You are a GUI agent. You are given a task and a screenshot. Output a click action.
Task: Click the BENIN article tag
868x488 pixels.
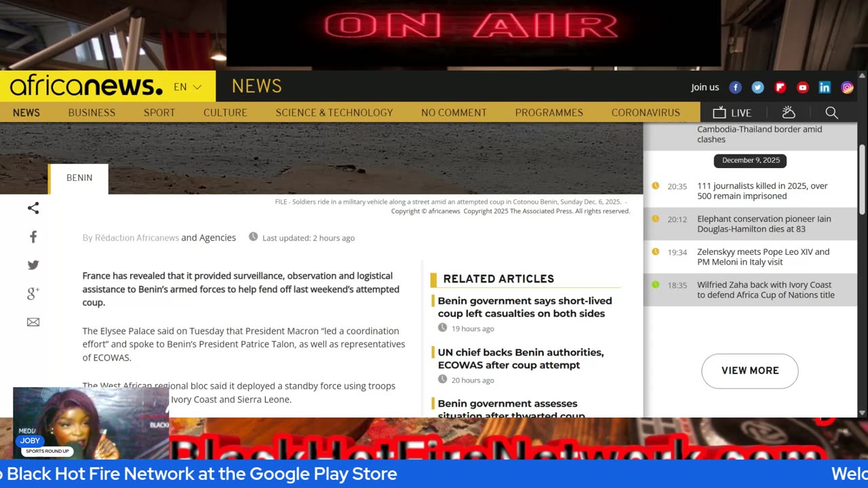click(79, 178)
